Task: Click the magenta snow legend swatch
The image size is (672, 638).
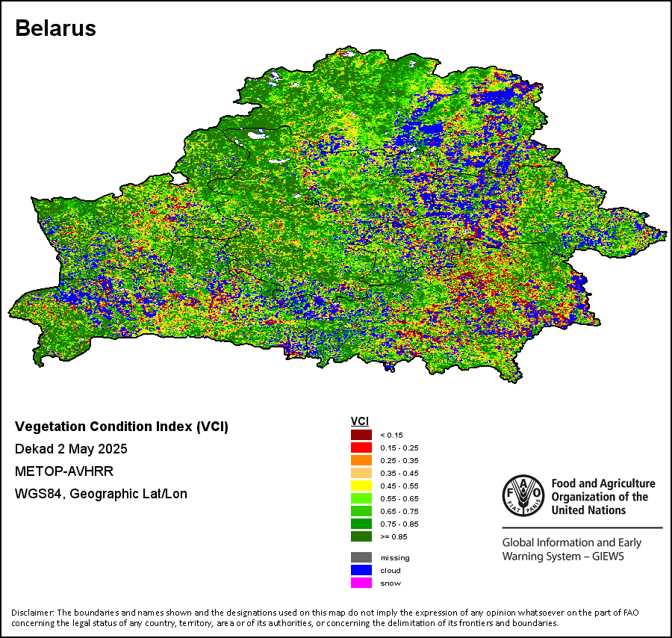Action: click(x=361, y=583)
